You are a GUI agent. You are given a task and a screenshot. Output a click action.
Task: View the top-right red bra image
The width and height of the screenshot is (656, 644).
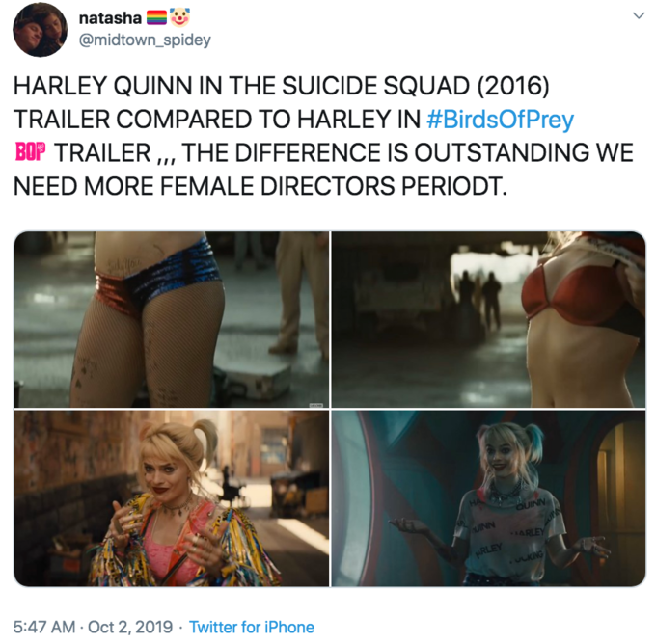pos(489,319)
